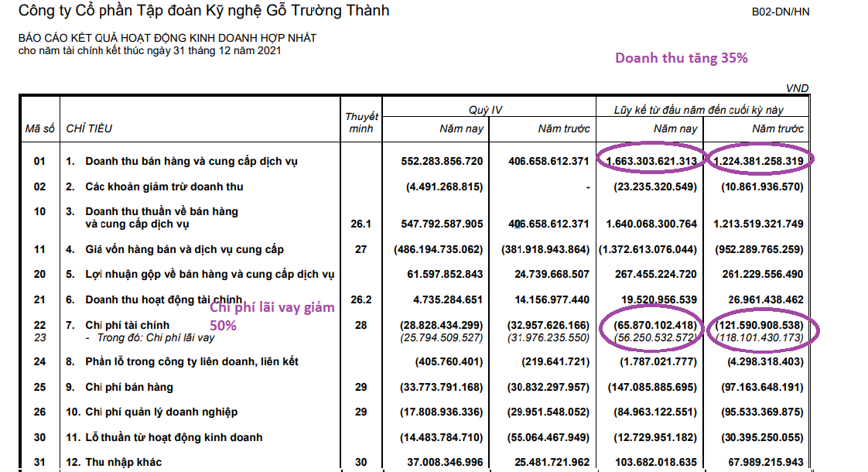
Task: Click the 'Thuyết minh' column header
Action: pos(361,122)
